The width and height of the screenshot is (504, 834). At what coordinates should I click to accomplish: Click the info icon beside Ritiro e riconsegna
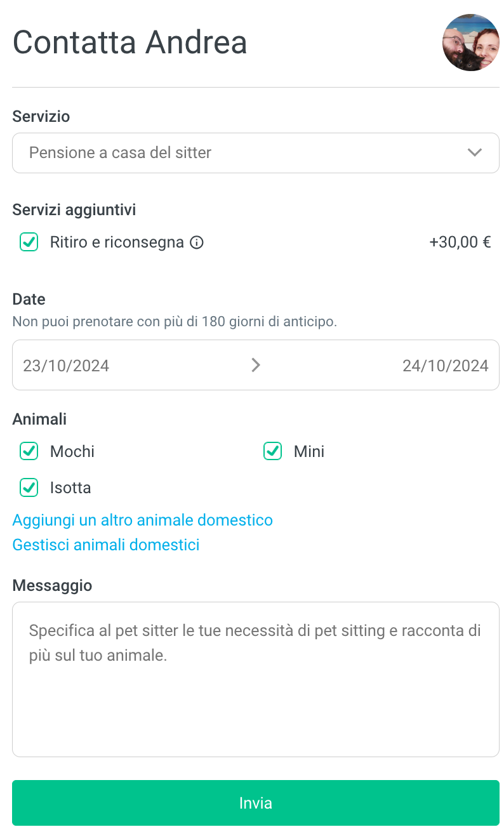(197, 242)
